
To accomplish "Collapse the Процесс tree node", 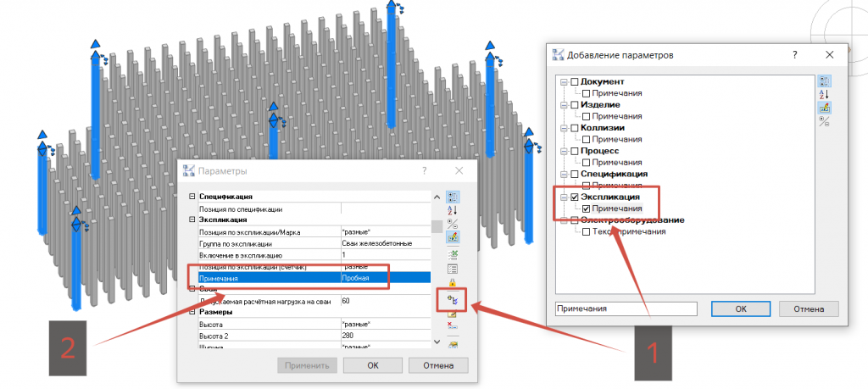I will tap(564, 151).
